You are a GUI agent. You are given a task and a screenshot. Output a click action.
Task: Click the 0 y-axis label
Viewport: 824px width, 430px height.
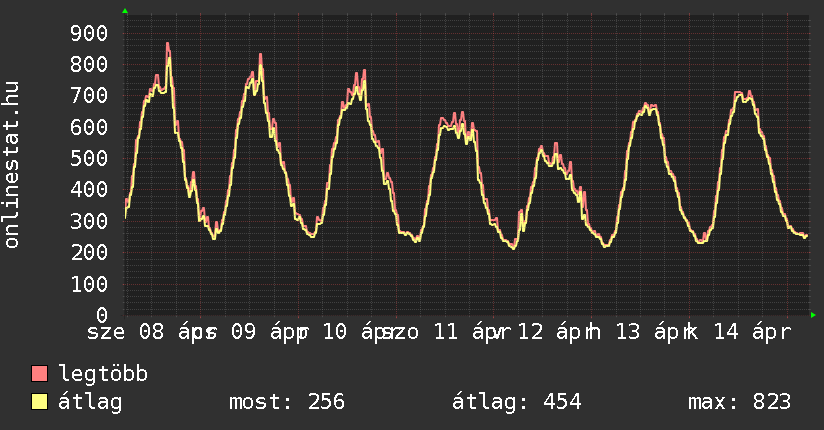(101, 315)
